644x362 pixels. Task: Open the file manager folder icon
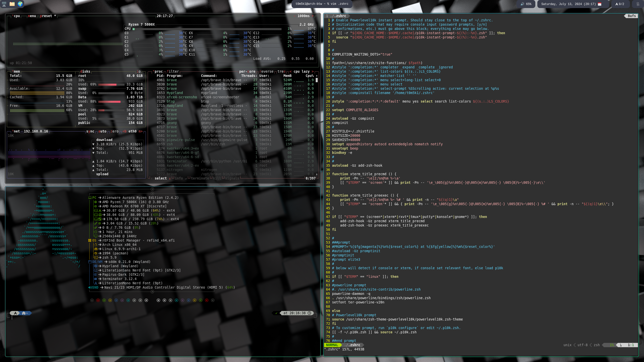(12, 4)
